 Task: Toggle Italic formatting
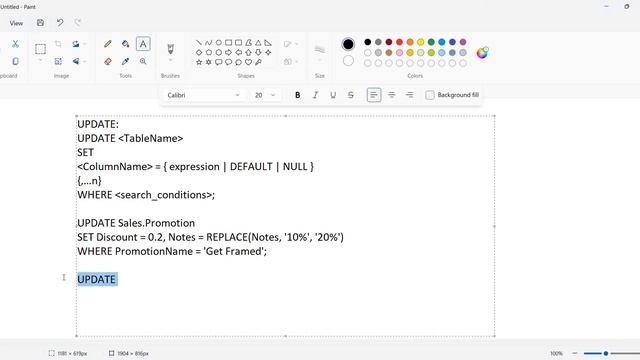pos(315,95)
